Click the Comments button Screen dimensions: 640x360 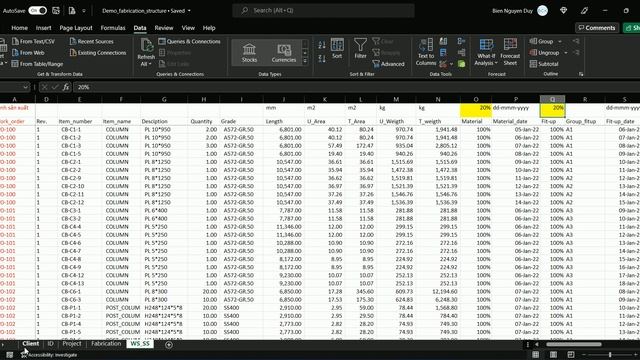597,28
